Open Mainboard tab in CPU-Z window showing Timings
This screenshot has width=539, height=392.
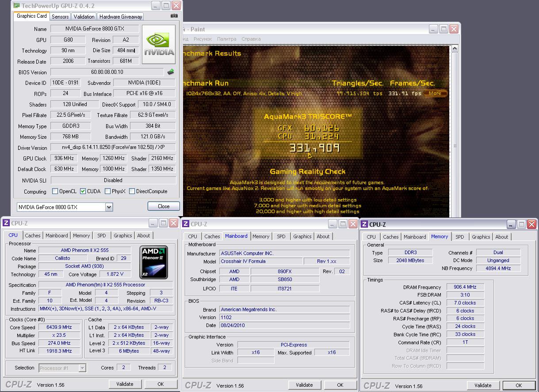pos(415,237)
